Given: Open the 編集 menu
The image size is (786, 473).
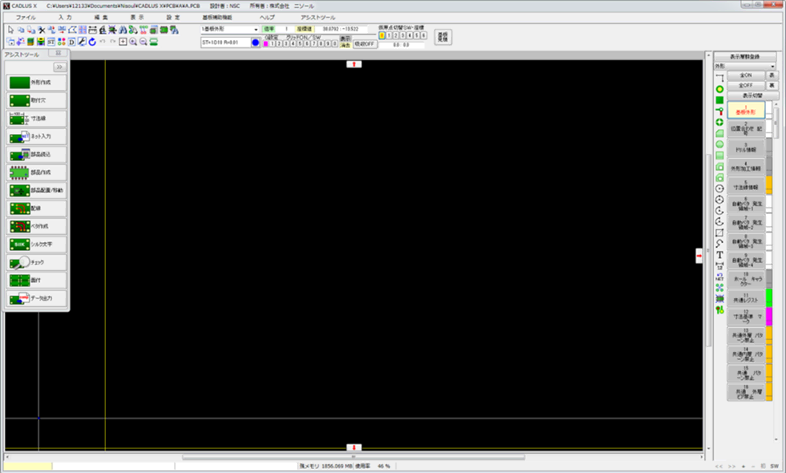Looking at the screenshot, I should (x=101, y=17).
